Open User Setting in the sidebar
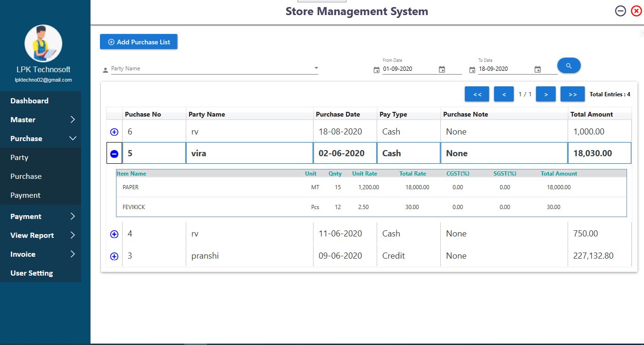644x345 pixels. click(x=32, y=273)
